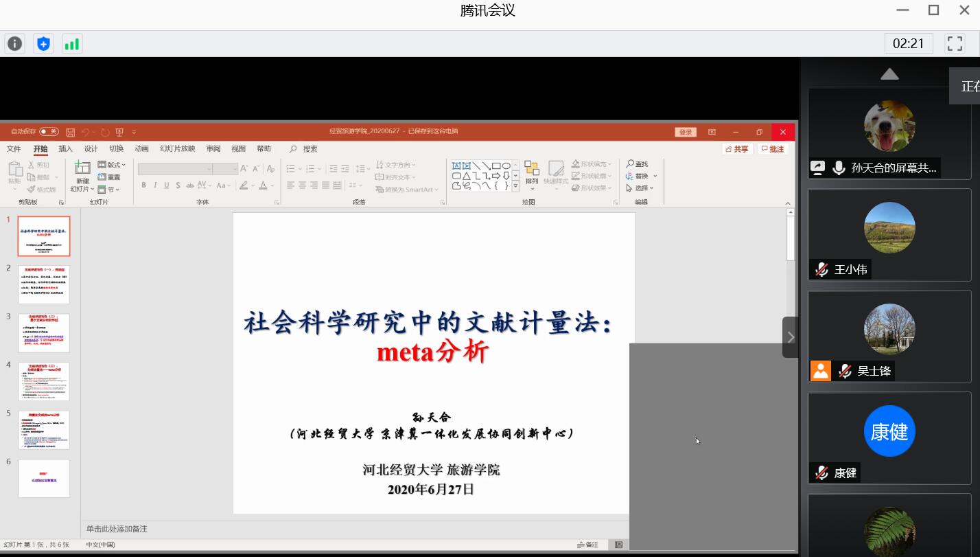Open the Layout (版式) dropdown
The width and height of the screenshot is (980, 557).
(x=112, y=165)
